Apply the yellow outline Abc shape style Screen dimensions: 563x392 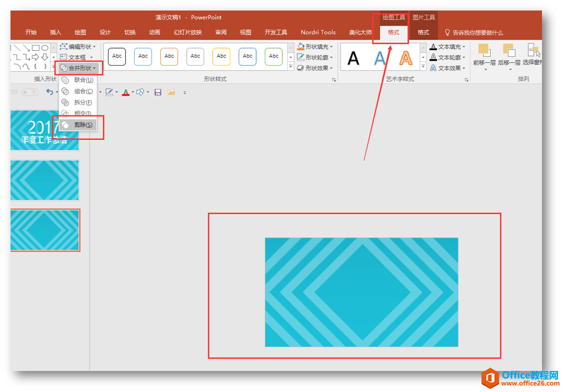tap(221, 57)
